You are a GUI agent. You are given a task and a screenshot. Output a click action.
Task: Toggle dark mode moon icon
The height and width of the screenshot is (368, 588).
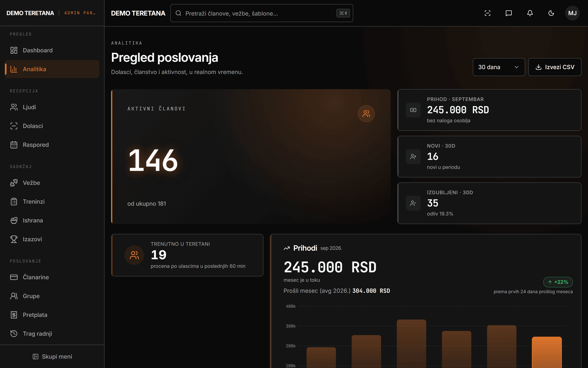pos(551,13)
